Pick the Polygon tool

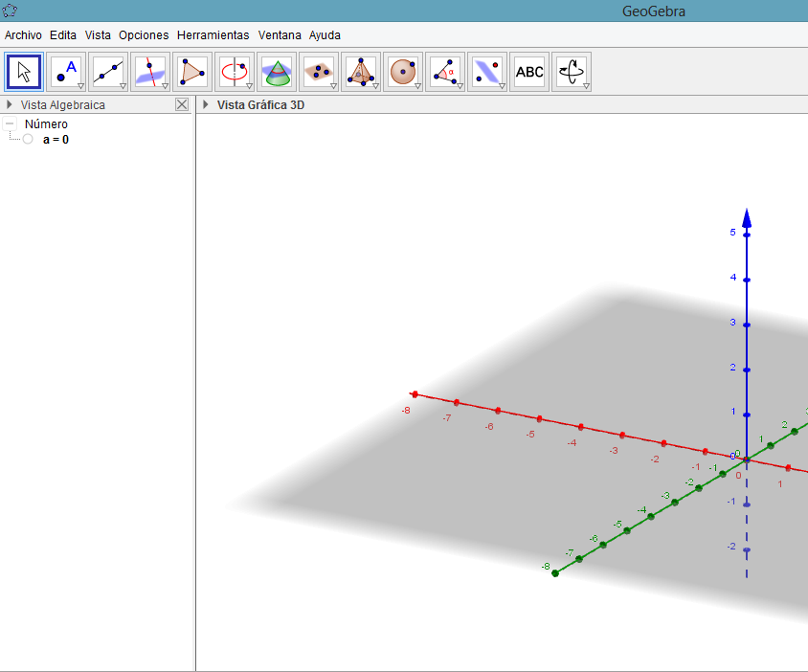tap(192, 72)
